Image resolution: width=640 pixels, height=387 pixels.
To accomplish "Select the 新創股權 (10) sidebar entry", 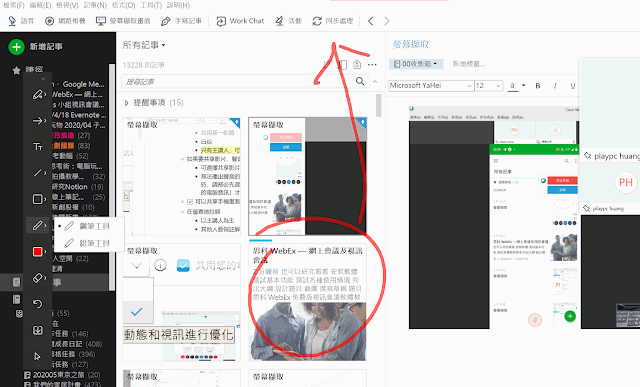I will point(73,207).
